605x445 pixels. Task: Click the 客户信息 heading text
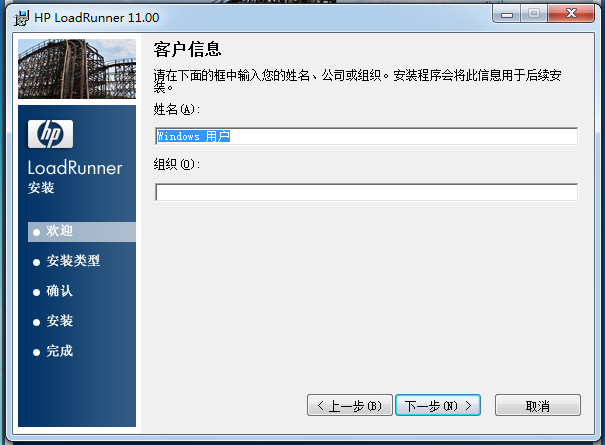[188, 49]
